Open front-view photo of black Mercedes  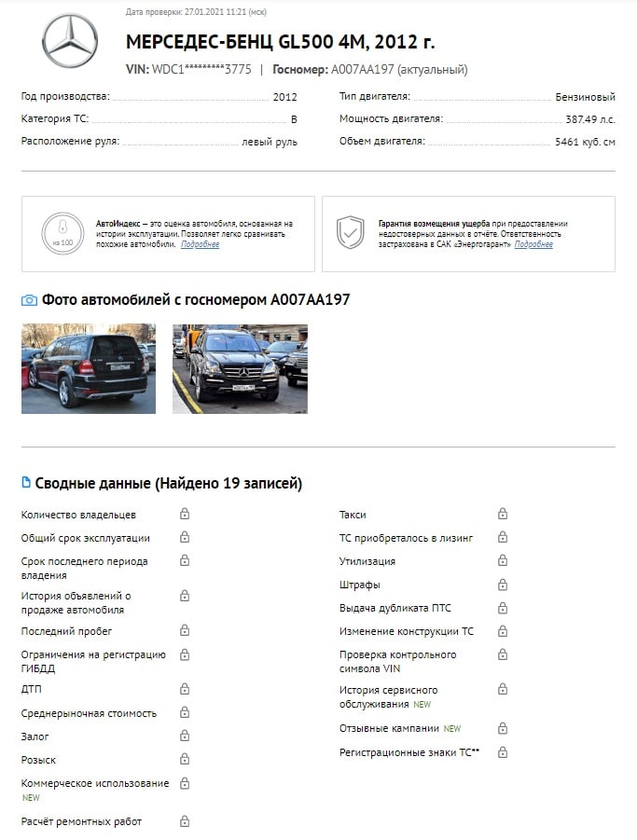point(240,368)
